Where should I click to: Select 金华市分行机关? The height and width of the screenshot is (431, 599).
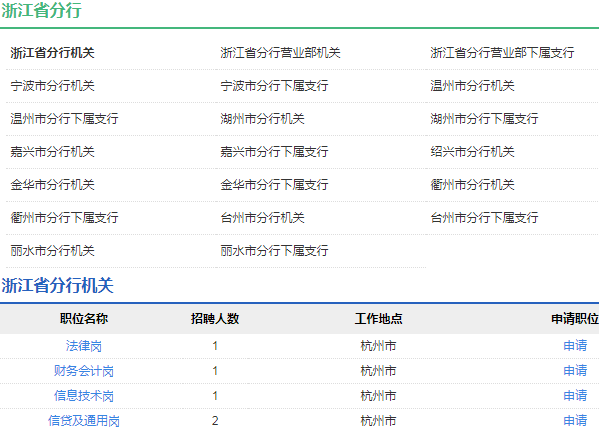point(52,185)
